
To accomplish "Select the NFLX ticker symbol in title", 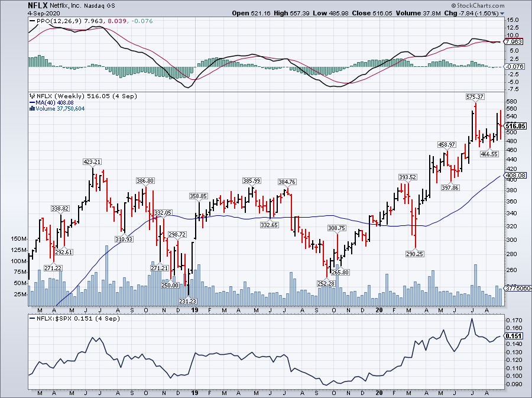I will 38,5.
